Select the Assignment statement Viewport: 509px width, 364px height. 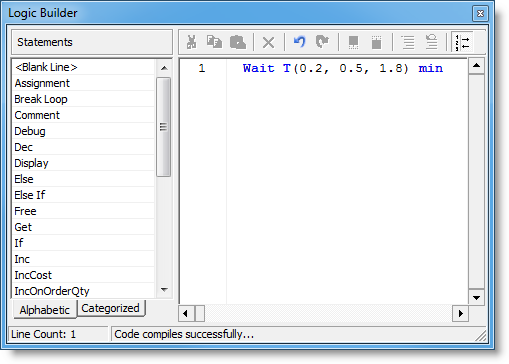point(84,83)
